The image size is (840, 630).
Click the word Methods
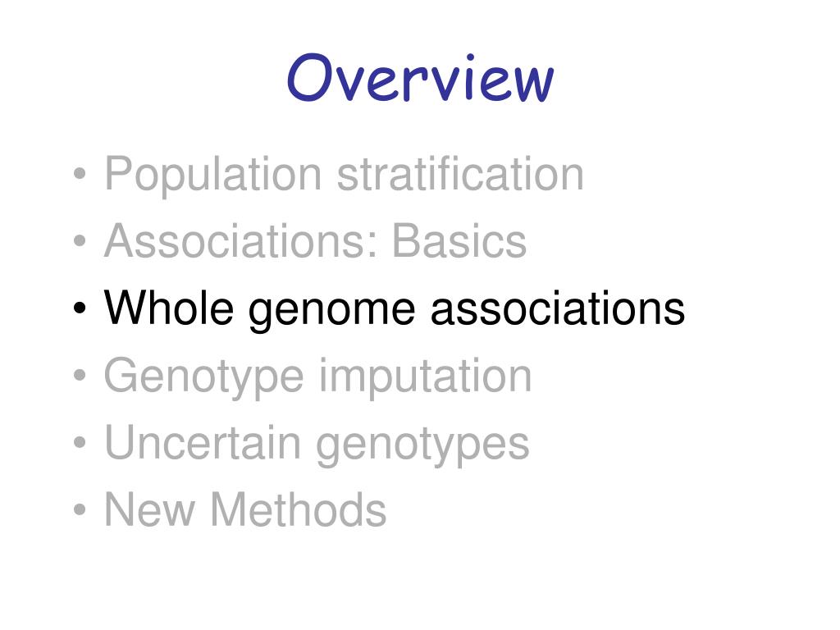[299, 509]
